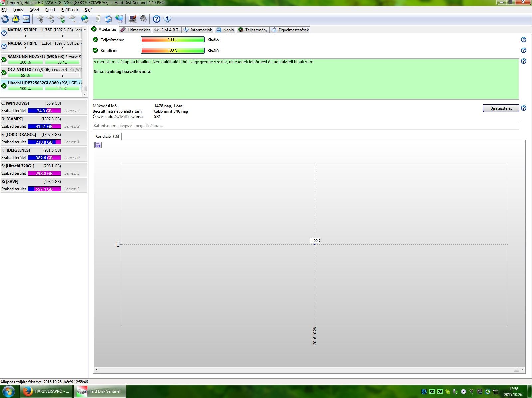Click the disk list scroll down arrow
Image resolution: width=532 pixels, height=398 pixels.
point(85,94)
